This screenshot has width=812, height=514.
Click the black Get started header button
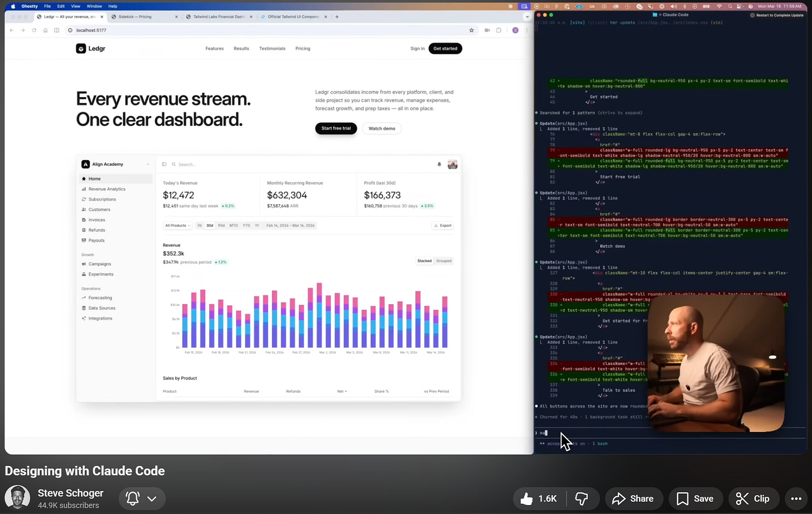click(x=445, y=49)
